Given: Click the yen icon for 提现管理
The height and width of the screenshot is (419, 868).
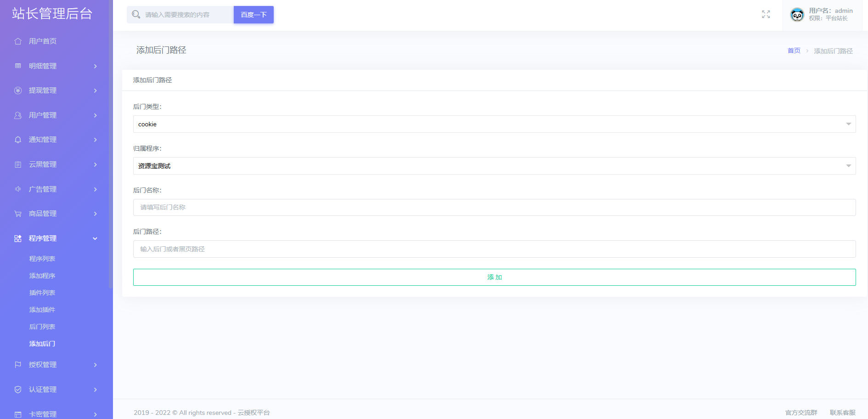Looking at the screenshot, I should (x=18, y=91).
